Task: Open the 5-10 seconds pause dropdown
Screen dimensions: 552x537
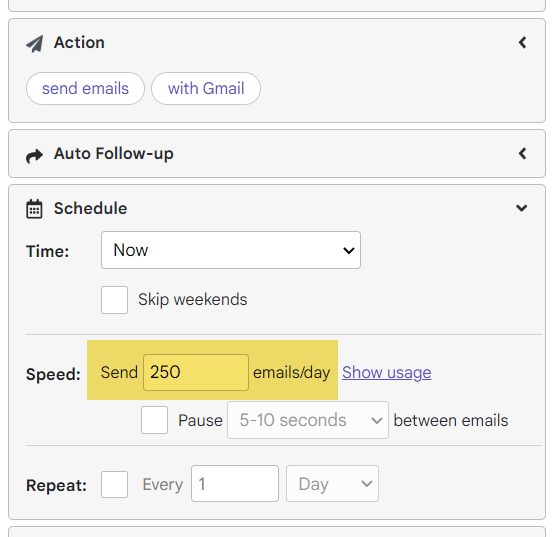Action: (308, 420)
